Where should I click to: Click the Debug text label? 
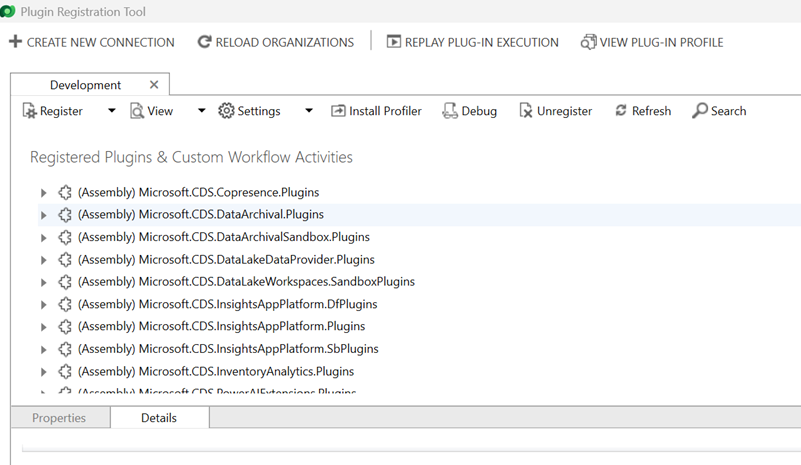click(x=479, y=111)
